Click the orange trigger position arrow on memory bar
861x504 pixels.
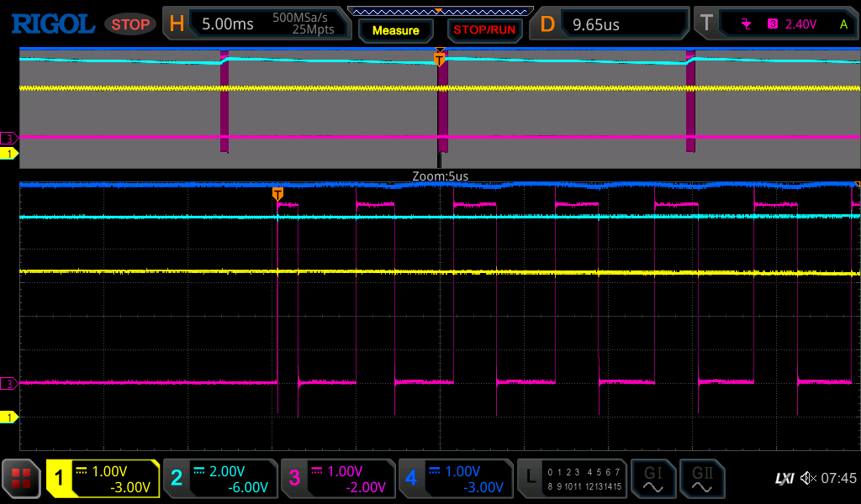[438, 10]
